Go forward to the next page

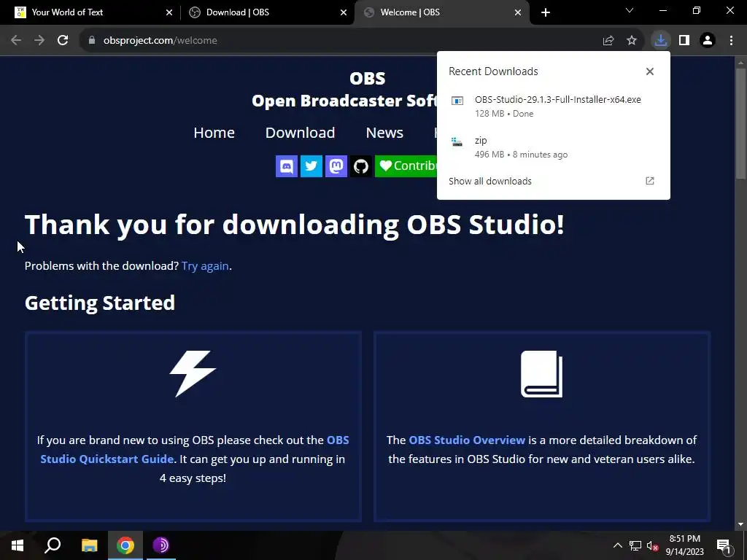[39, 41]
